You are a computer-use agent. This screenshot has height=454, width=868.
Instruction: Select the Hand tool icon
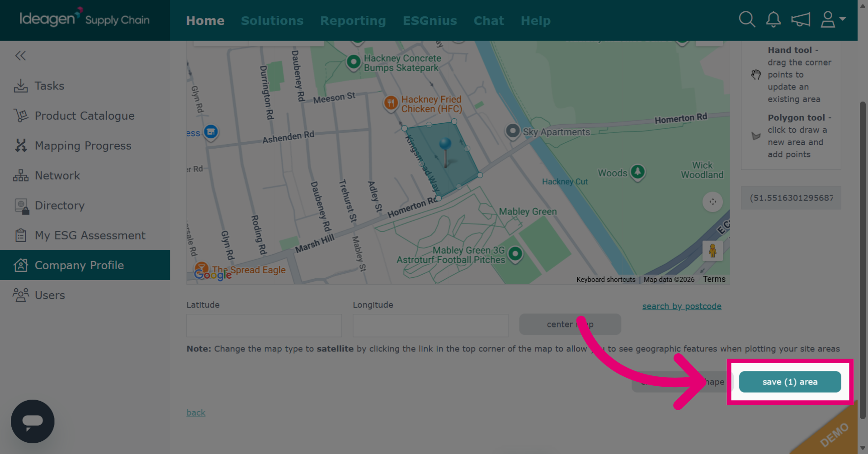pos(756,75)
